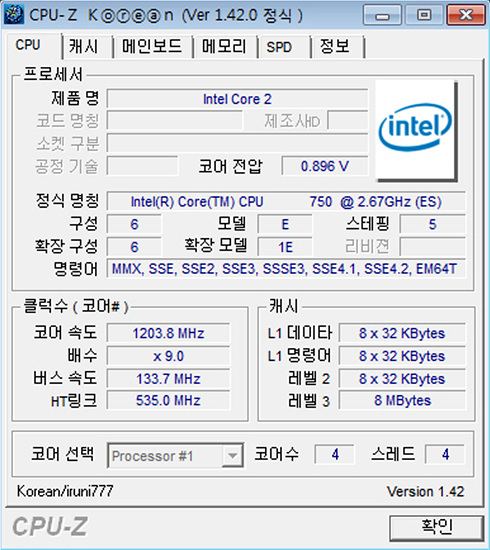Click the core voltage 0.896 V field
Viewport: 490px width, 550px height.
[x=325, y=166]
